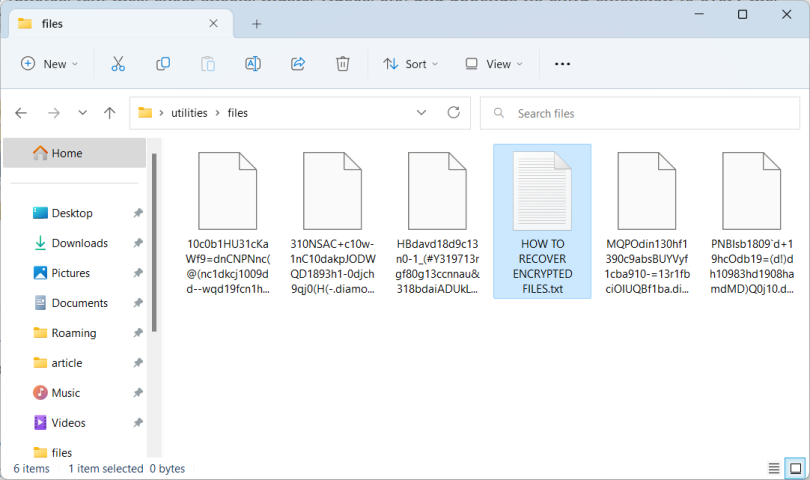Select Documents in the navigation pane
Image resolution: width=810 pixels, height=480 pixels.
[x=79, y=303]
